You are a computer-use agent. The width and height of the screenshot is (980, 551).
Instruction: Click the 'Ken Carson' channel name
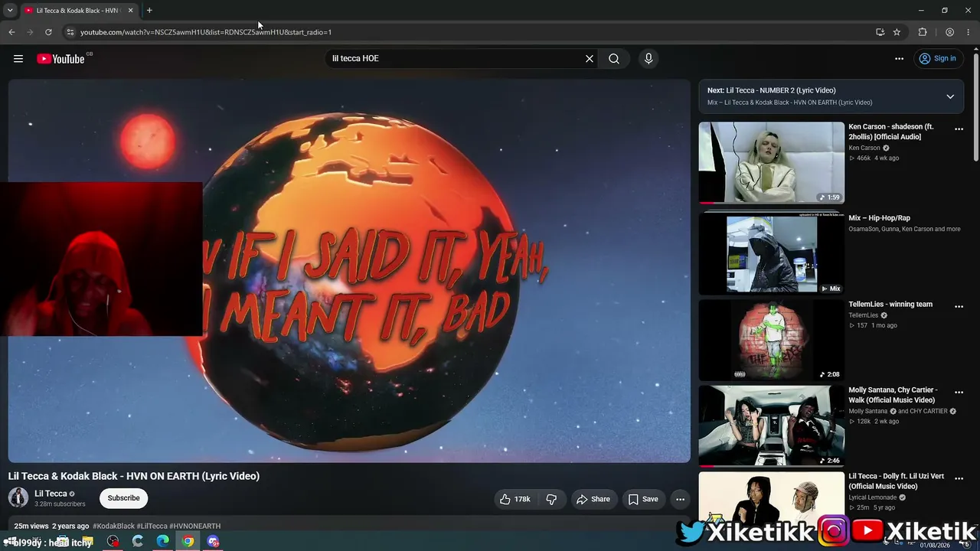(x=864, y=148)
